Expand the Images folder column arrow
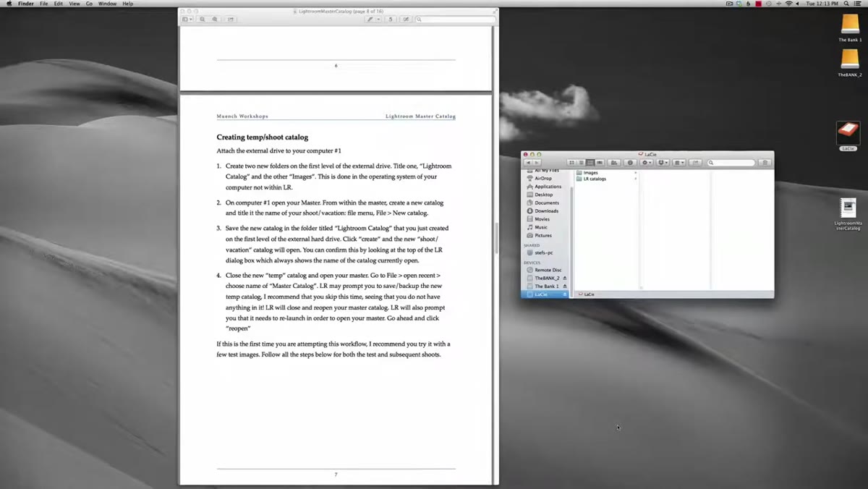The width and height of the screenshot is (868, 489). [636, 173]
